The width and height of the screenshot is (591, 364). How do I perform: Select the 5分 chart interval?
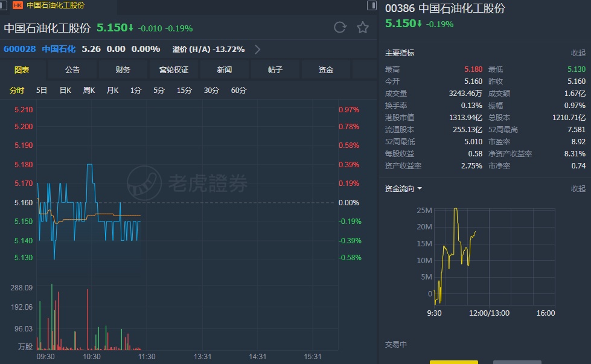coord(159,91)
